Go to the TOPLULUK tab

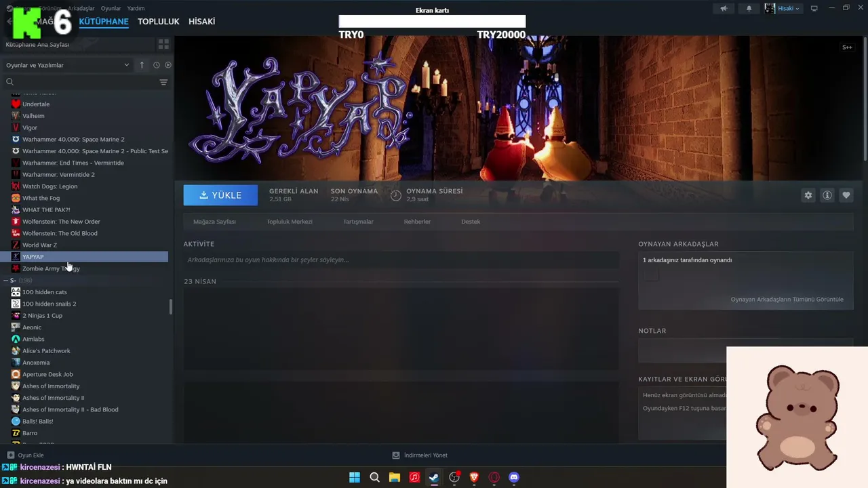[159, 22]
